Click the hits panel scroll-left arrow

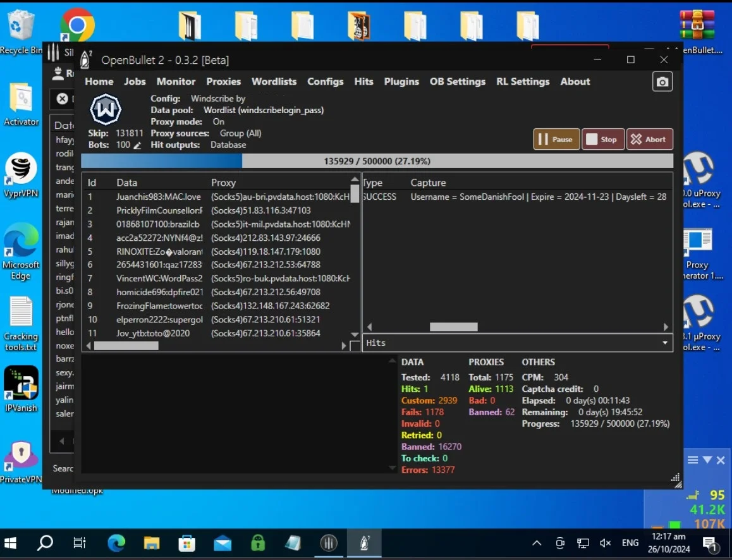click(x=369, y=327)
